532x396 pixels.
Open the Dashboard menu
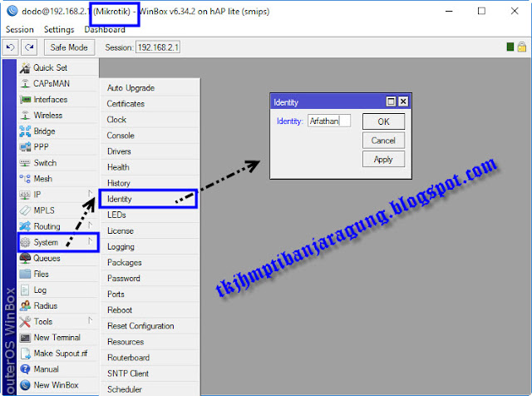coord(105,30)
